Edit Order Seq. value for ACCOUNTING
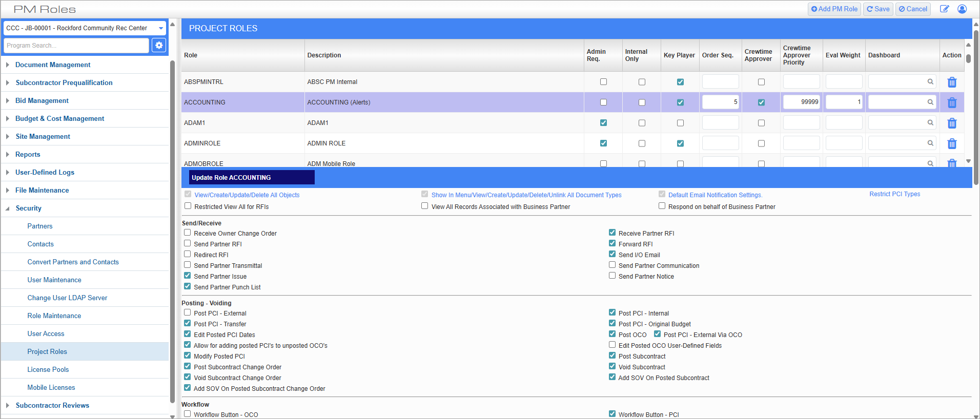The image size is (980, 419). coord(720,102)
